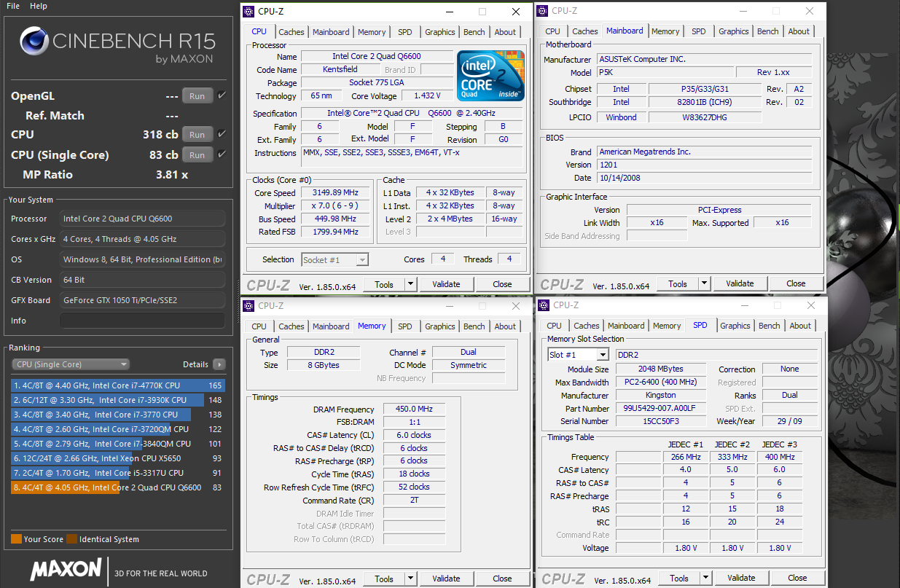Select ranking entry Intel Core i7-3840QM
900x588 pixels.
(x=118, y=444)
